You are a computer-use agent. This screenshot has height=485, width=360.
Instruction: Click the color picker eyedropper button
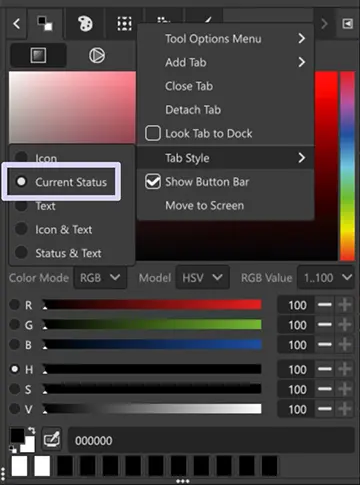[x=52, y=440]
